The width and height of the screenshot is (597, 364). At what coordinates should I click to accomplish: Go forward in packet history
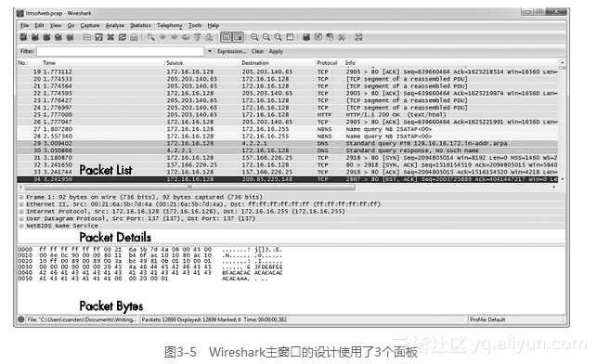175,37
